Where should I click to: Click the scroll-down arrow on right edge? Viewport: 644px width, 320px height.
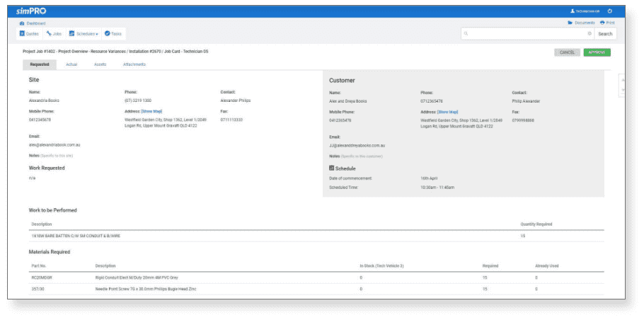(623, 90)
